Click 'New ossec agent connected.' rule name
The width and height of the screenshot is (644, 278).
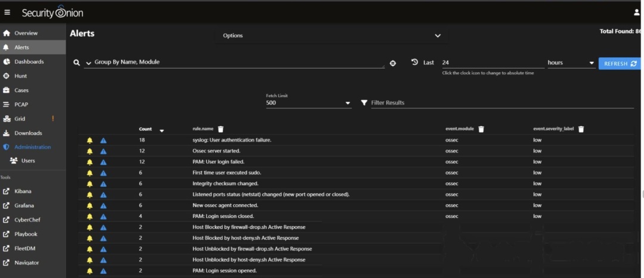point(225,205)
